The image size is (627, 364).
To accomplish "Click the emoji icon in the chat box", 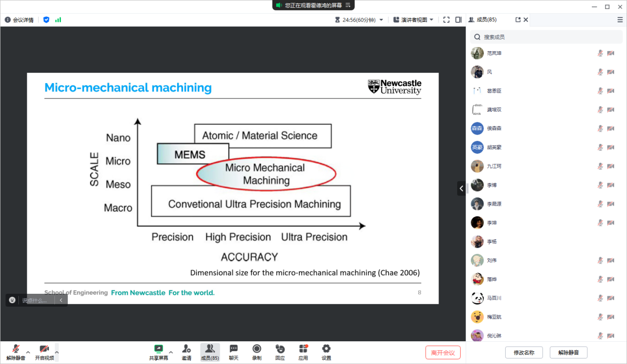I will 12,300.
